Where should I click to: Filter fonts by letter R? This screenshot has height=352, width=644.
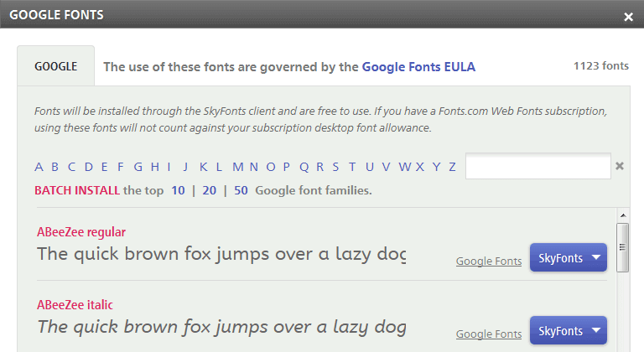click(320, 167)
